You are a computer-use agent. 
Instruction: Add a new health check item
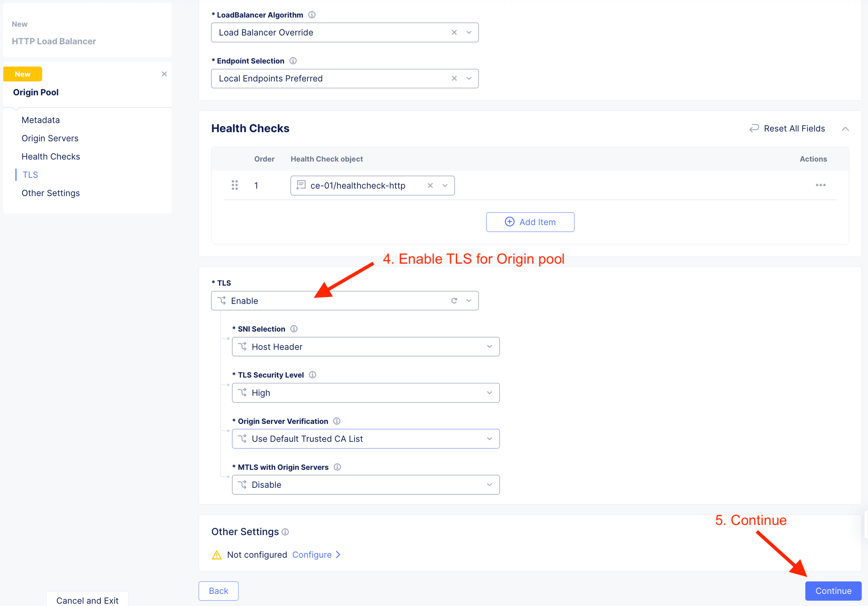click(x=530, y=222)
